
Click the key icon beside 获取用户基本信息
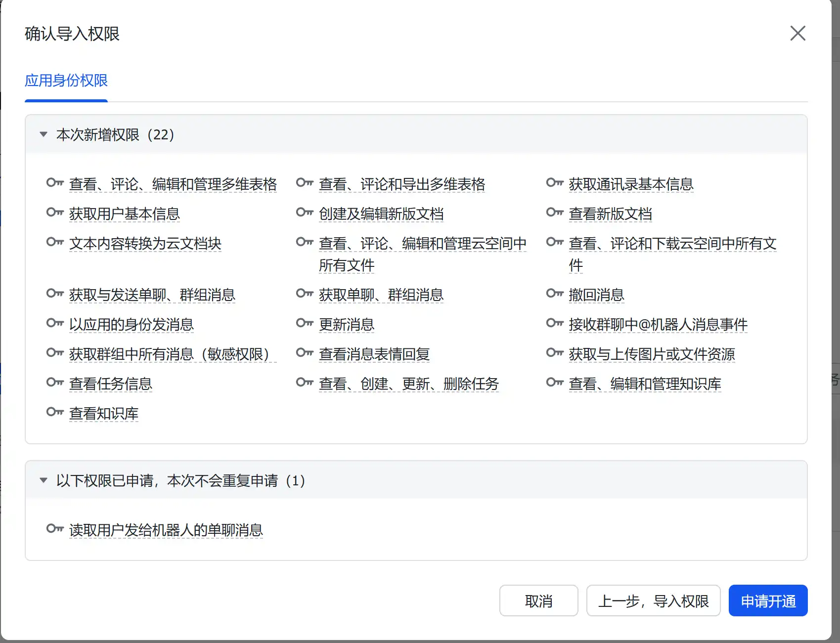54,213
